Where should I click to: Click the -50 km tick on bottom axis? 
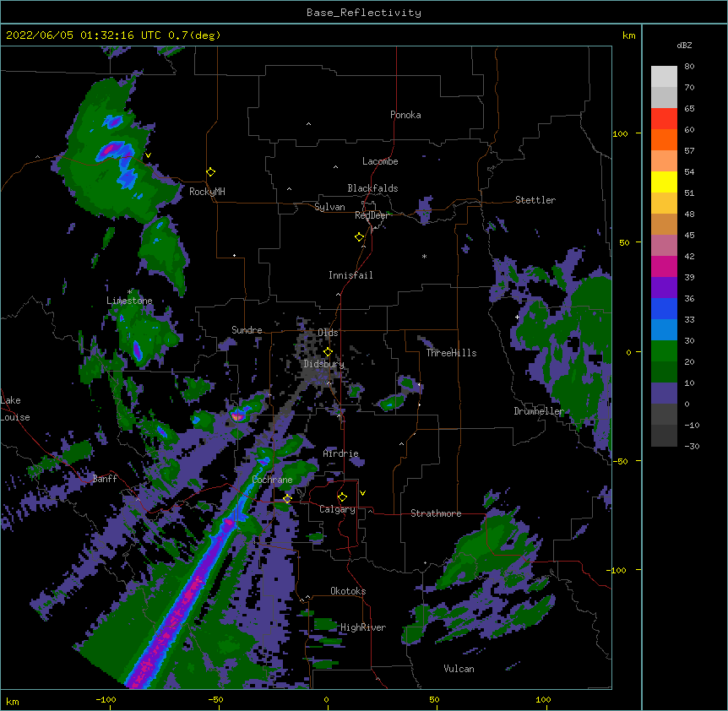tap(215, 699)
